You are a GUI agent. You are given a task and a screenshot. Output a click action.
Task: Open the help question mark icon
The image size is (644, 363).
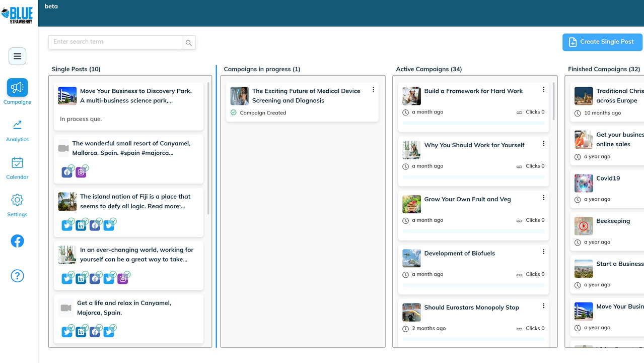tap(17, 276)
